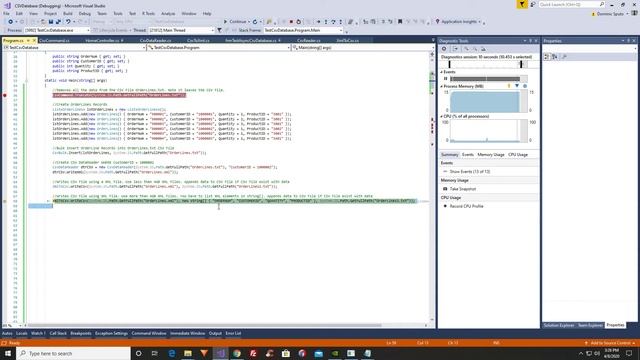Screen dimensions: 640x360
Task: Open the Locals debug window tab
Action: pos(22,333)
